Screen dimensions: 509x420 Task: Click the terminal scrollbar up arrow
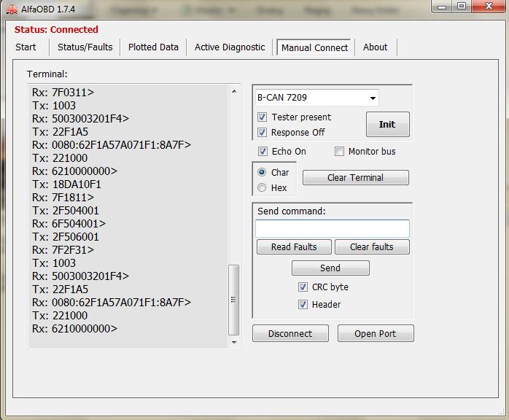[234, 91]
